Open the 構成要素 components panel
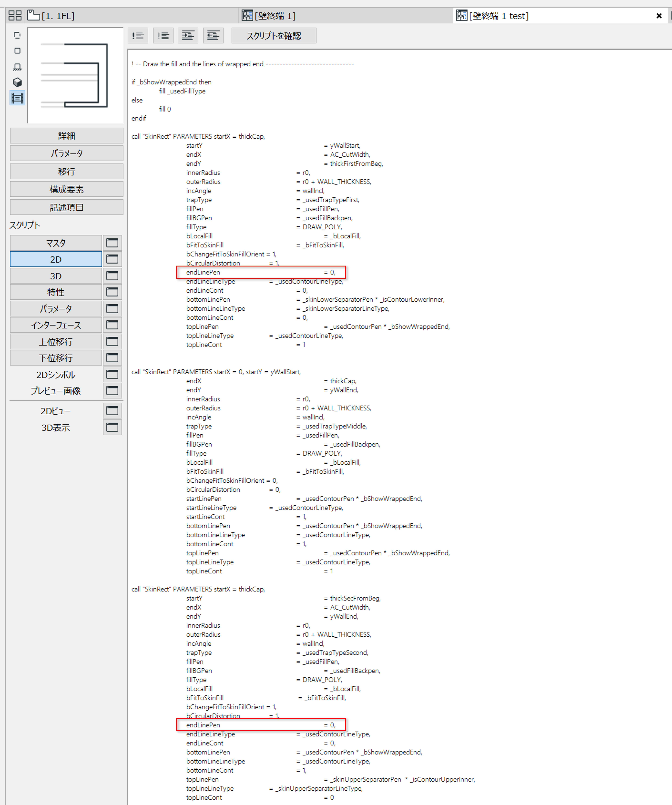Viewport: 672px width, 805px height. 67,189
